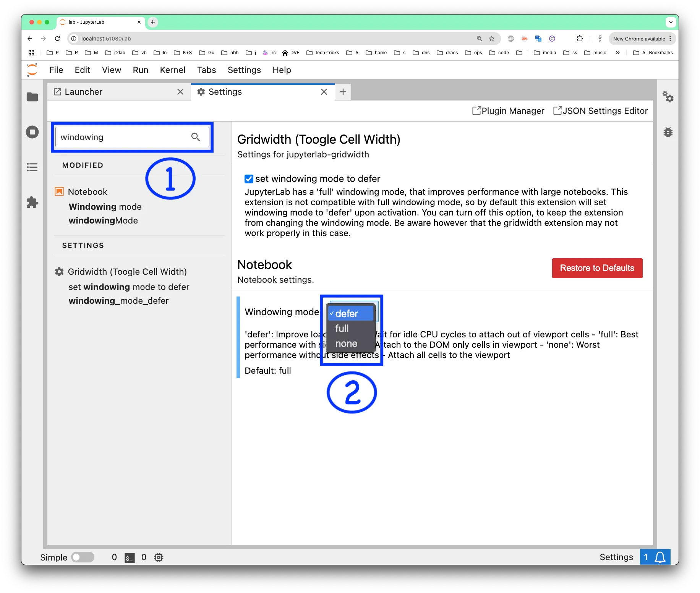Image resolution: width=700 pixels, height=593 pixels.
Task: Click the terminal icon in the status bar
Action: pyautogui.click(x=129, y=557)
